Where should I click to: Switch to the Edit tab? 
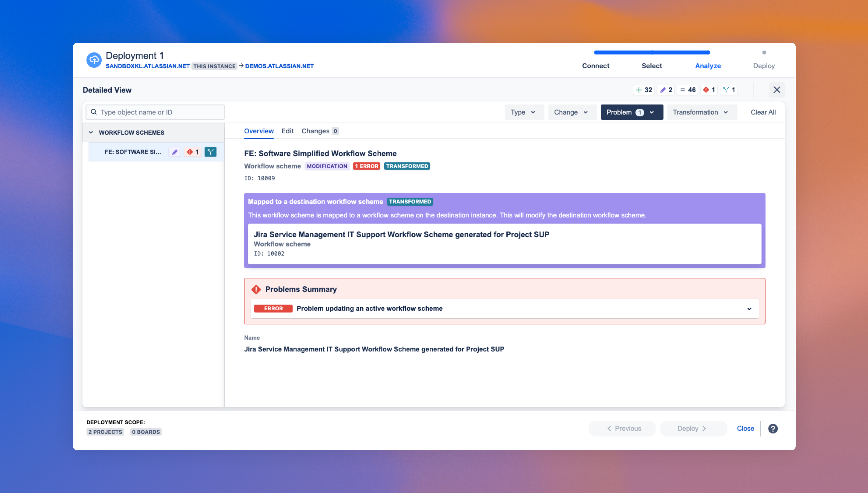(x=287, y=131)
